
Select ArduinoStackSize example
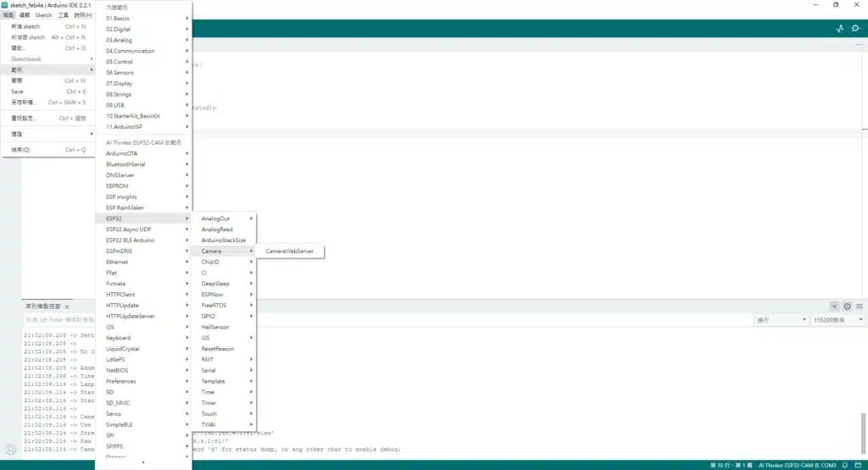click(224, 241)
